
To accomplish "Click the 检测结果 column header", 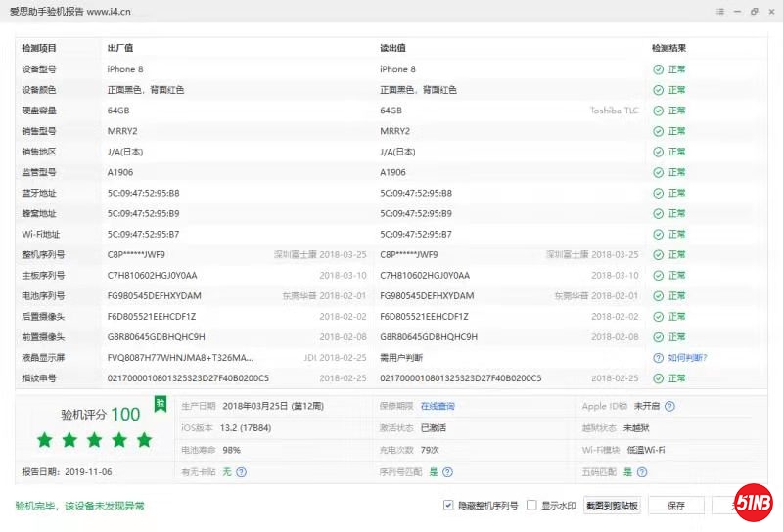I will click(x=669, y=48).
